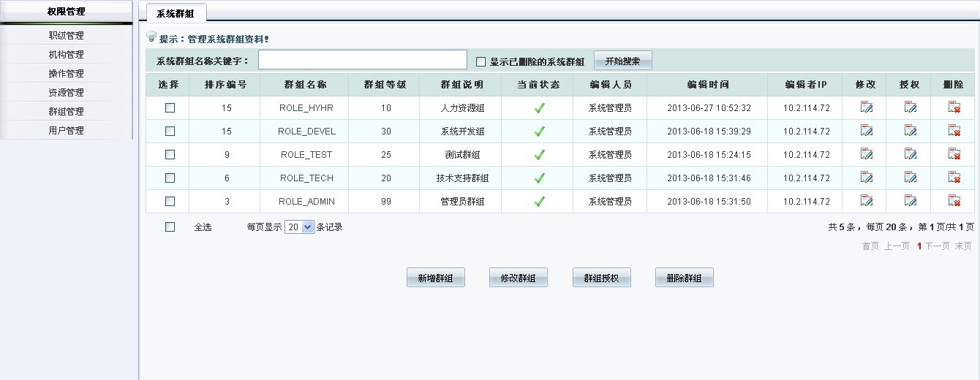Tick the selection checkbox for ROLE_TECH
Image resolution: width=980 pixels, height=380 pixels.
click(170, 178)
